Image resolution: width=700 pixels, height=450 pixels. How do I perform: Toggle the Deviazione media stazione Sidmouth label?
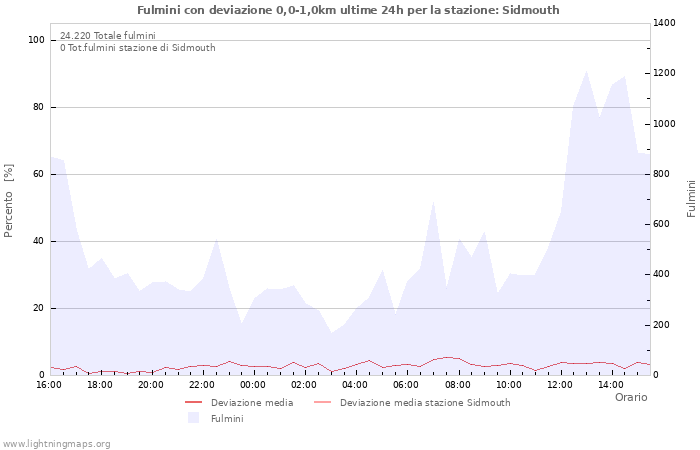(x=424, y=403)
